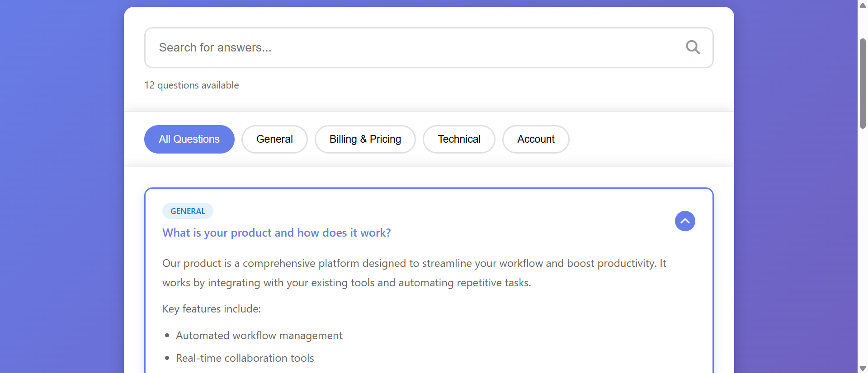Collapse the product question with chevron
The width and height of the screenshot is (868, 373).
point(685,221)
